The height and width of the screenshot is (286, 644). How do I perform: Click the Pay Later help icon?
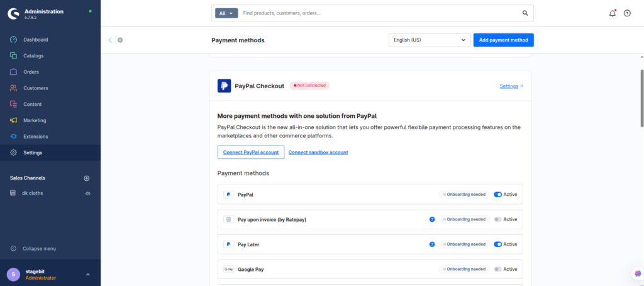point(432,244)
